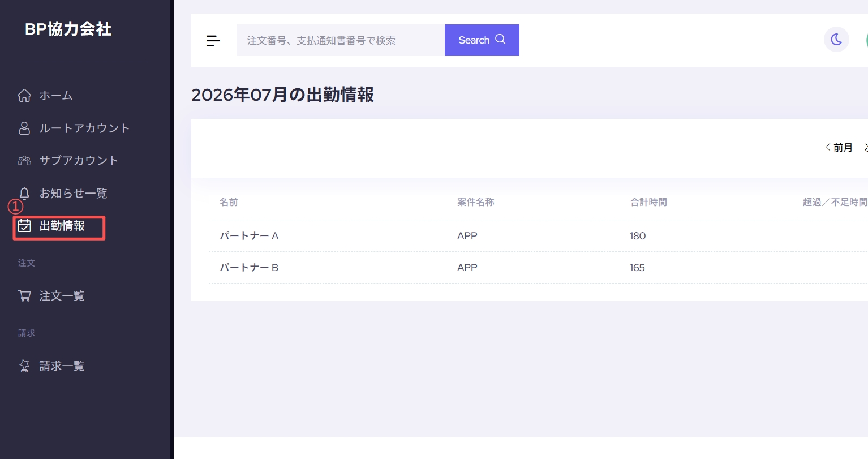Click 2026年07月の出勤情報 page heading

(x=282, y=95)
